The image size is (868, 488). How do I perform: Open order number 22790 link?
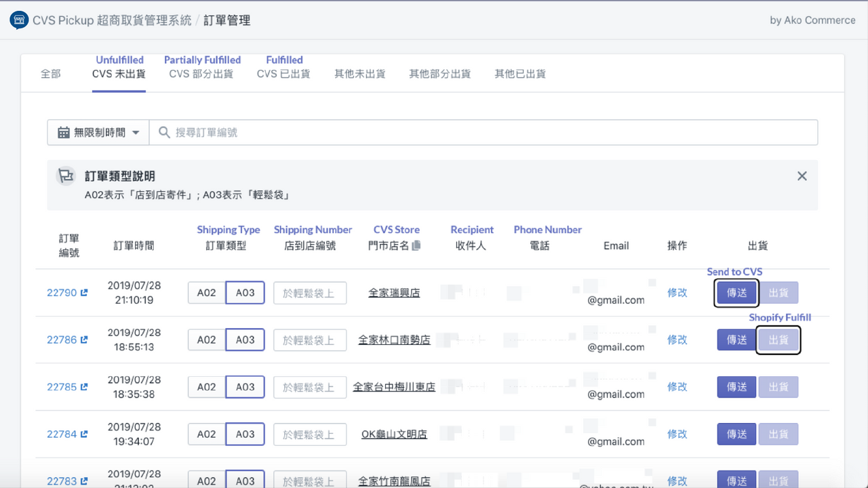(62, 293)
